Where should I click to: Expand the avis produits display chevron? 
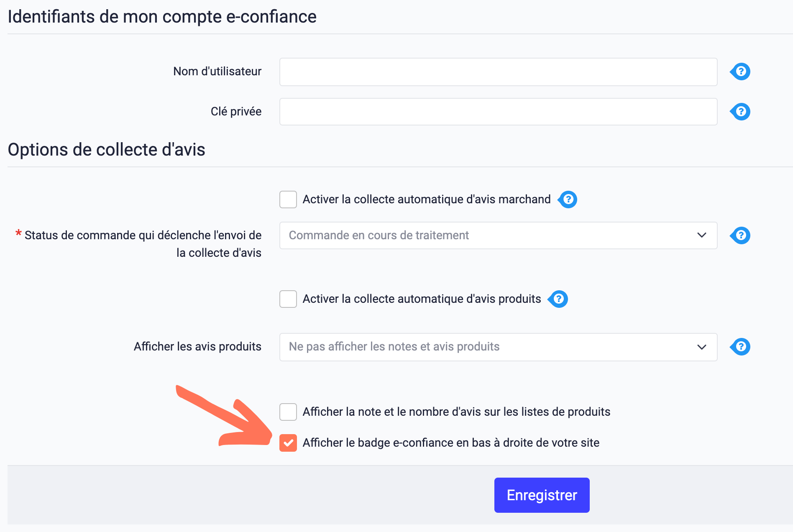[702, 347]
